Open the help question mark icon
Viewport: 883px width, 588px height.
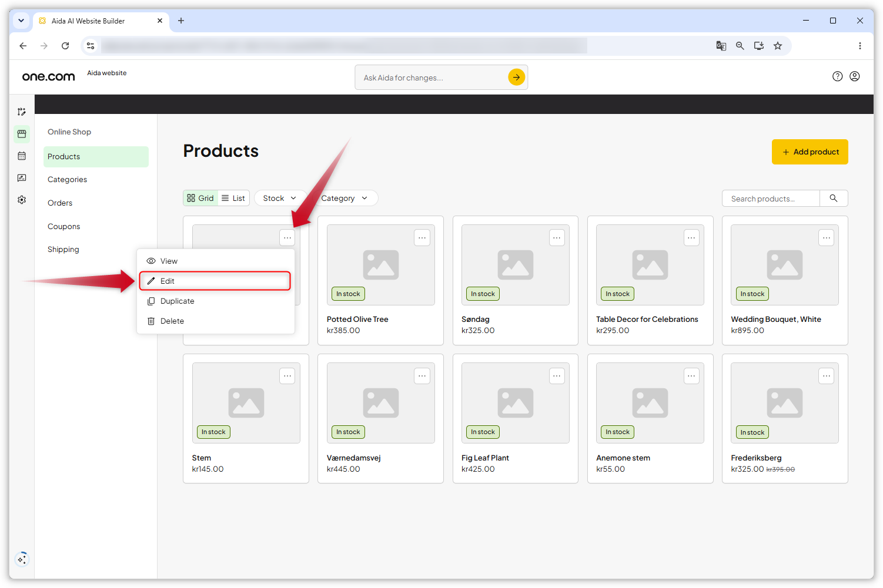click(x=837, y=76)
